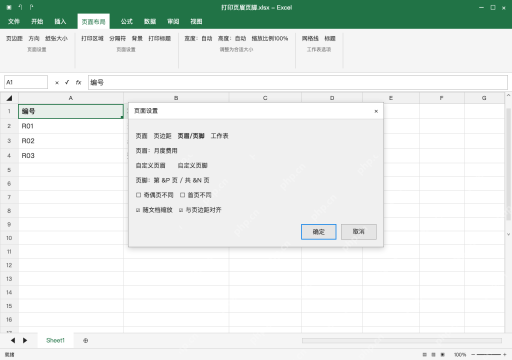The height and width of the screenshot is (360, 512).
Task: Select cell containing R02
Action: tap(71, 141)
